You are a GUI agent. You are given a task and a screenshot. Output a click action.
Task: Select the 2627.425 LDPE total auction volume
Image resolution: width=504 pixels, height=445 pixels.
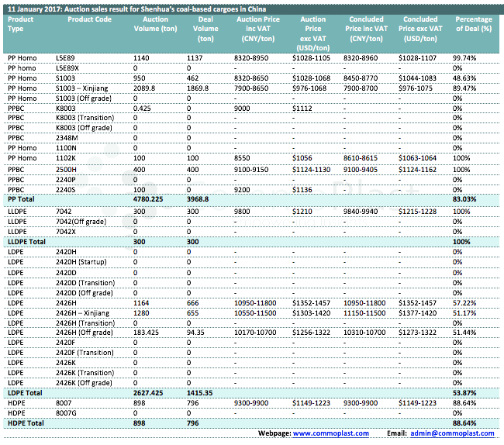tap(149, 393)
